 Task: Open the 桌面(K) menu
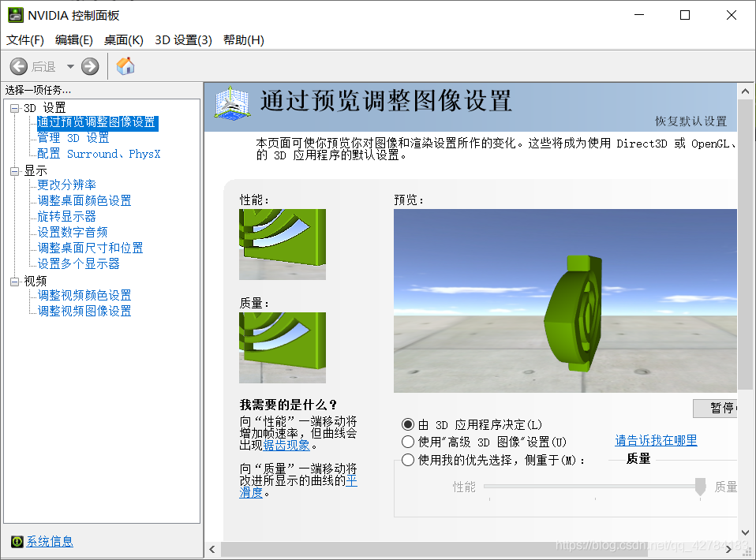tap(123, 40)
